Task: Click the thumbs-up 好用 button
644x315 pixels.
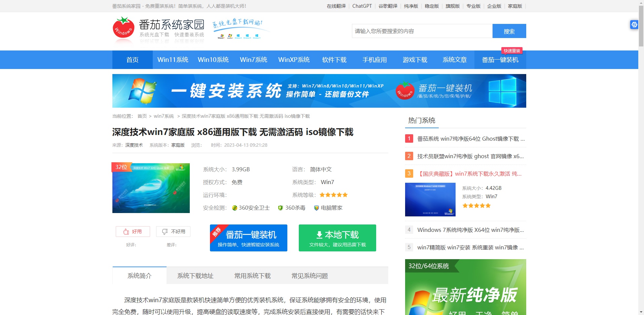Action: (133, 232)
